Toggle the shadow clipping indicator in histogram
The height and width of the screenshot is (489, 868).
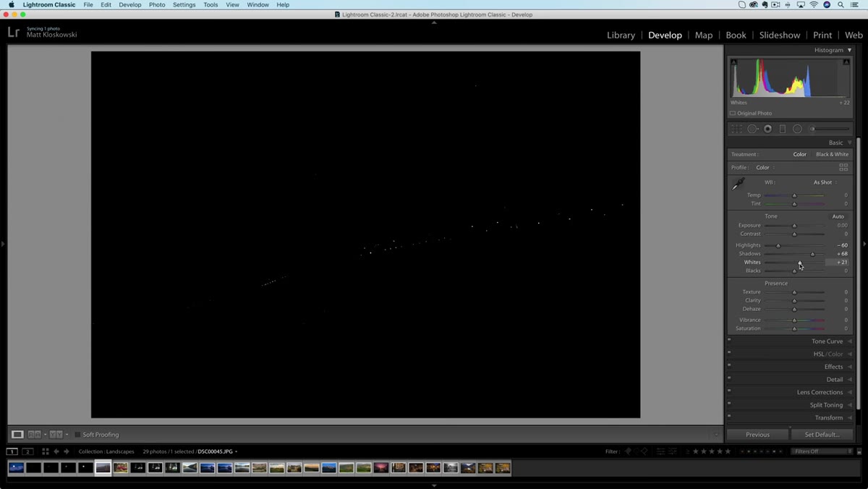coord(734,62)
